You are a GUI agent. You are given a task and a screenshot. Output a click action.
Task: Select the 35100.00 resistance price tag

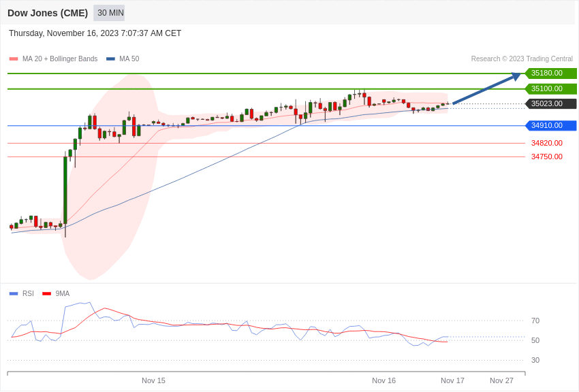click(x=550, y=89)
